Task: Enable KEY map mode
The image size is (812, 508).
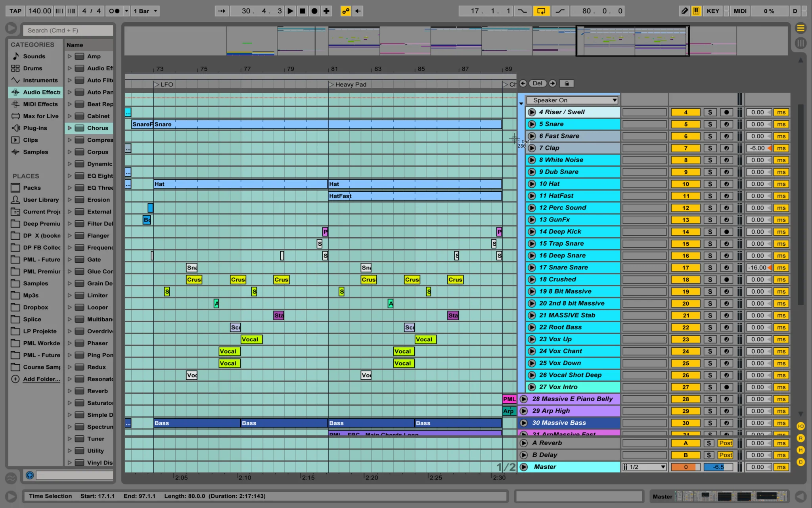Action: click(712, 11)
